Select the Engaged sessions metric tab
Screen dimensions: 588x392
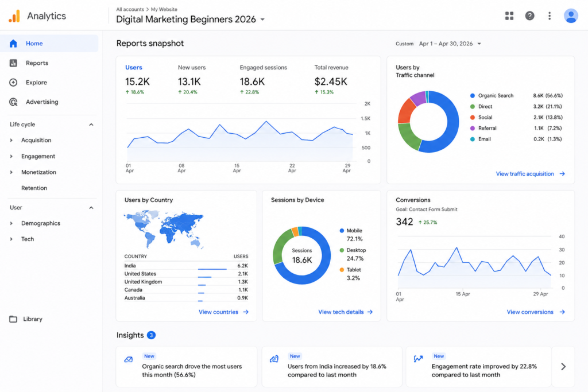(x=263, y=79)
